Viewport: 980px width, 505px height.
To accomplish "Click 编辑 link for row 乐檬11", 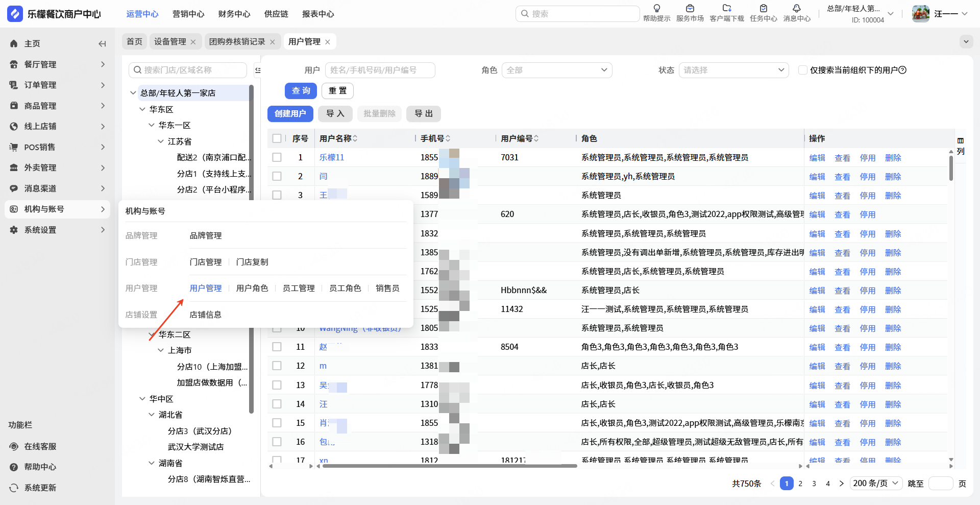I will pyautogui.click(x=817, y=158).
